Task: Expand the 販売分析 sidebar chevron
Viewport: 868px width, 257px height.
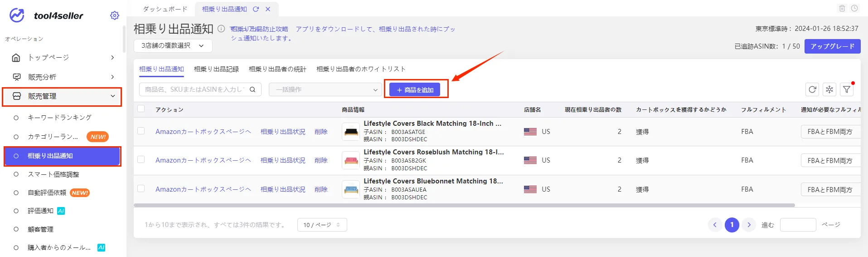Action: pyautogui.click(x=112, y=77)
